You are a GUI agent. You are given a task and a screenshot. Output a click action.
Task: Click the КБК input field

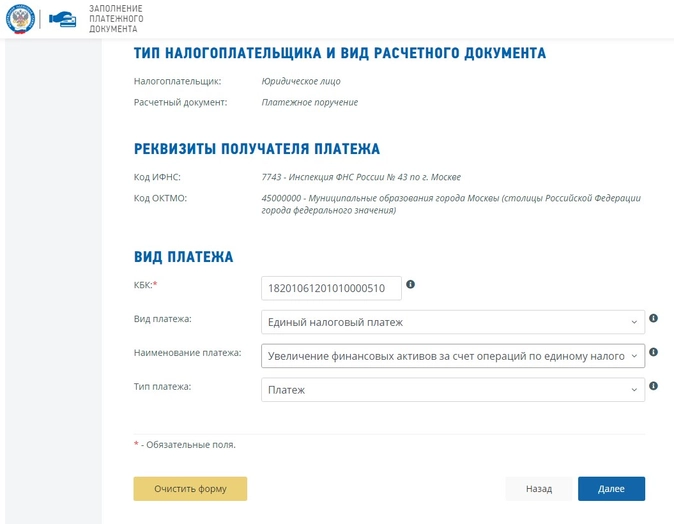coord(331,288)
